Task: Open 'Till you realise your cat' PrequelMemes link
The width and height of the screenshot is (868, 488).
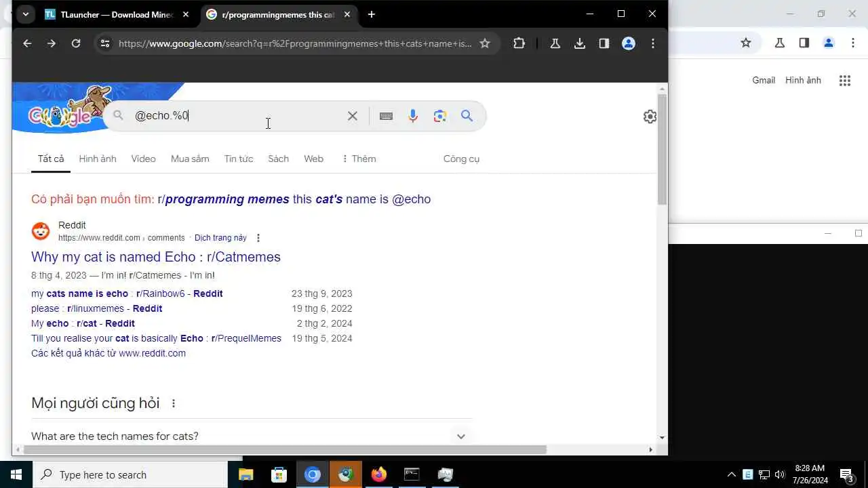Action: (156, 338)
